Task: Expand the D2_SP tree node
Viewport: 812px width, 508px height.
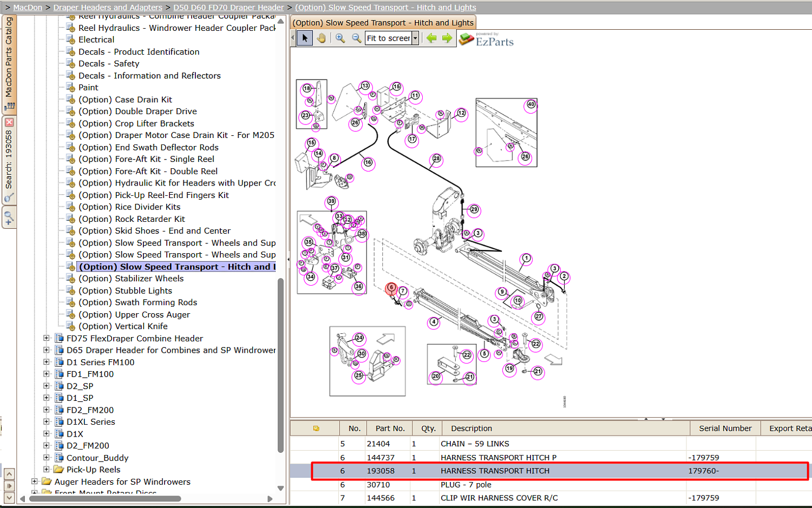Action: coord(47,386)
